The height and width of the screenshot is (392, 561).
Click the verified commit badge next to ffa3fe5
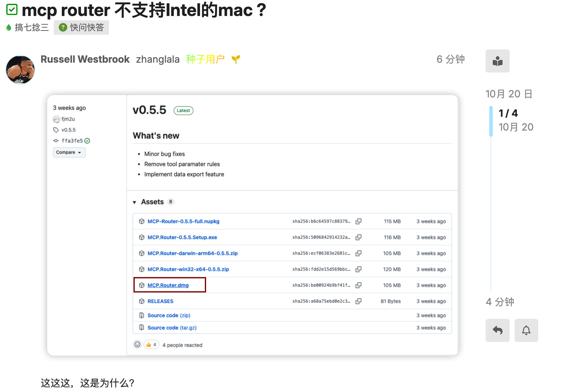pyautogui.click(x=87, y=141)
